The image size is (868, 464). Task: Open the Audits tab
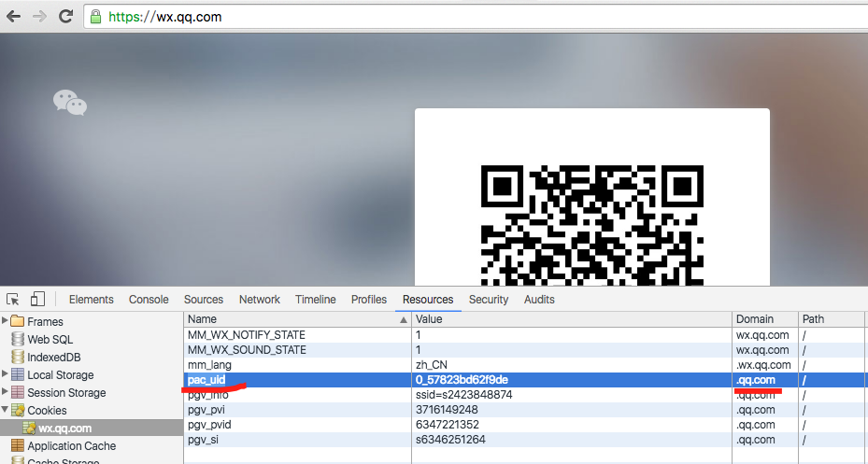point(539,299)
